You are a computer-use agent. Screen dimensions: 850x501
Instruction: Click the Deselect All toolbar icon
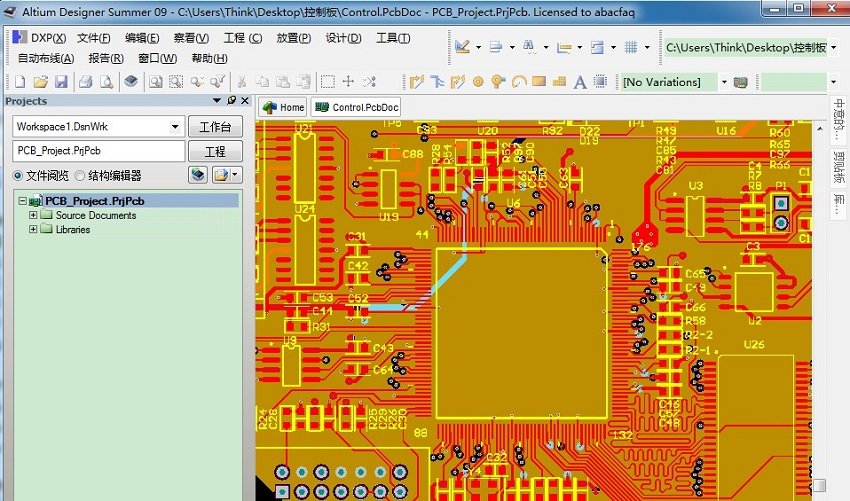coord(369,82)
